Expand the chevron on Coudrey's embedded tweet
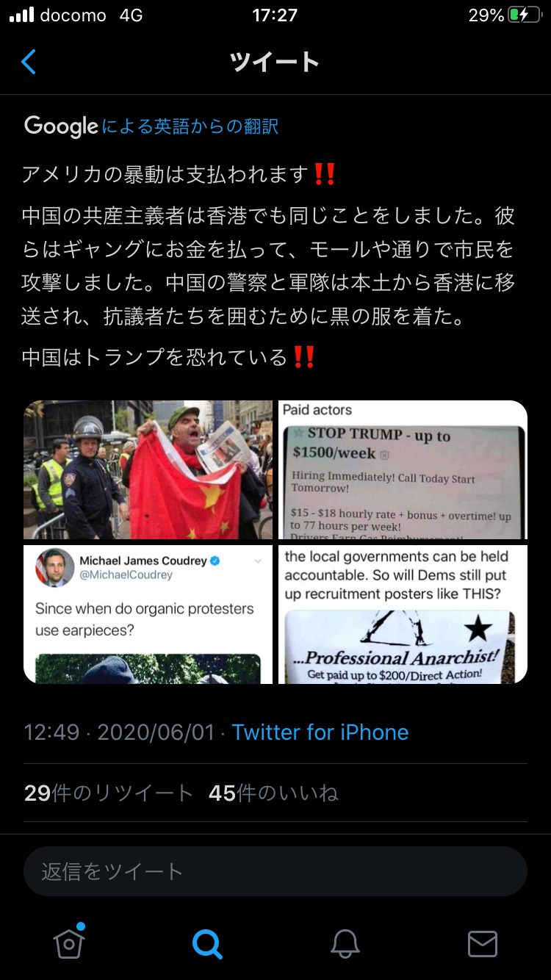 pyautogui.click(x=258, y=561)
